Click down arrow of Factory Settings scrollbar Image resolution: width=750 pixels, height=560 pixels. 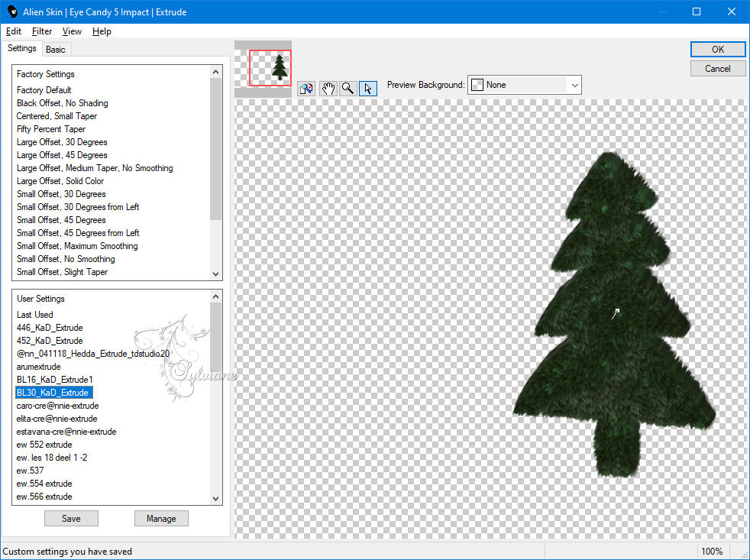pyautogui.click(x=215, y=274)
